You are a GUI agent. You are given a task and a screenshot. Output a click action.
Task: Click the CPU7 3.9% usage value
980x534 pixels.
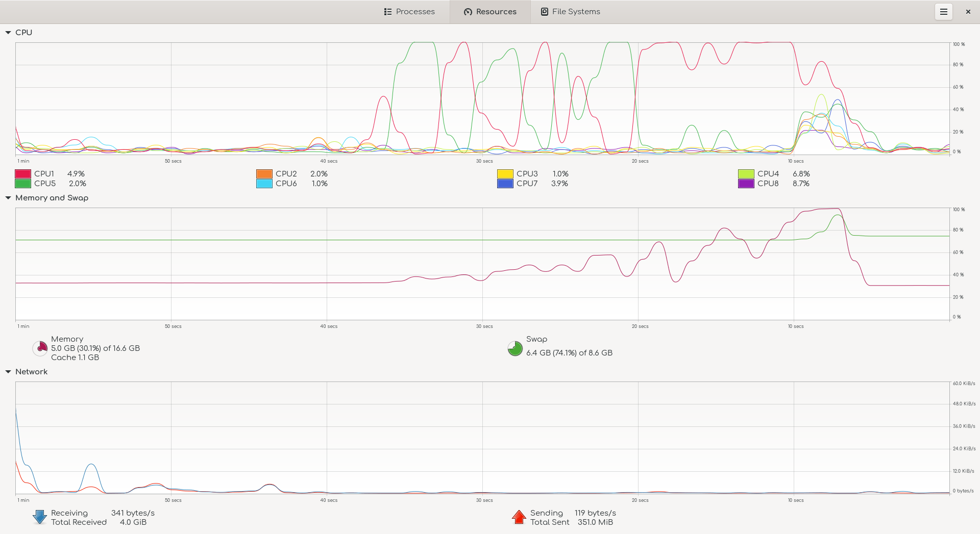pyautogui.click(x=559, y=184)
